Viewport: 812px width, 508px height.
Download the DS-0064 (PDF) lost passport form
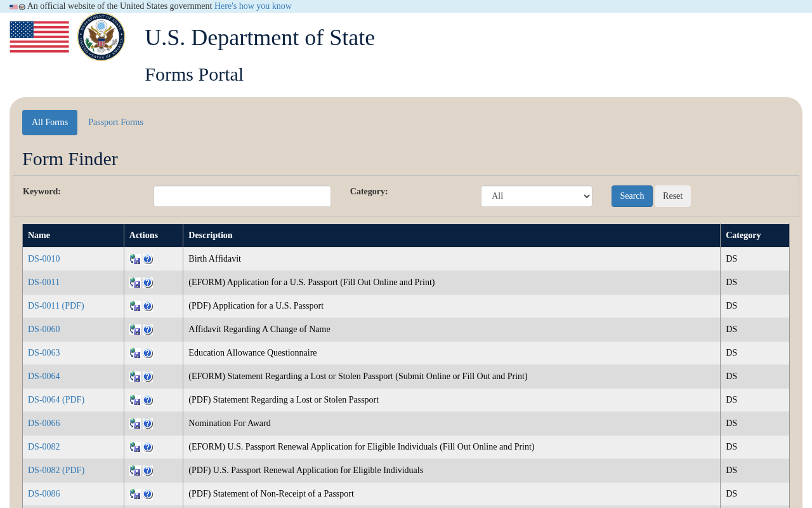click(135, 400)
